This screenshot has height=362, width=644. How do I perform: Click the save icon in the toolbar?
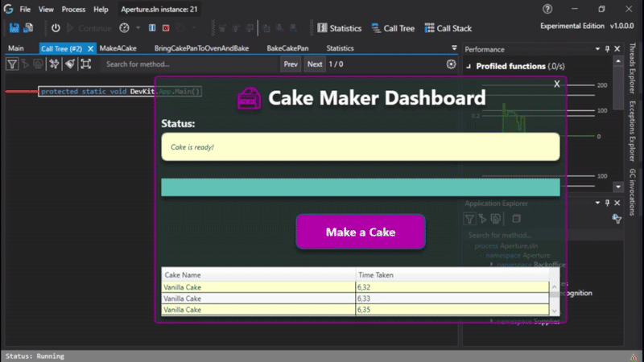14,28
